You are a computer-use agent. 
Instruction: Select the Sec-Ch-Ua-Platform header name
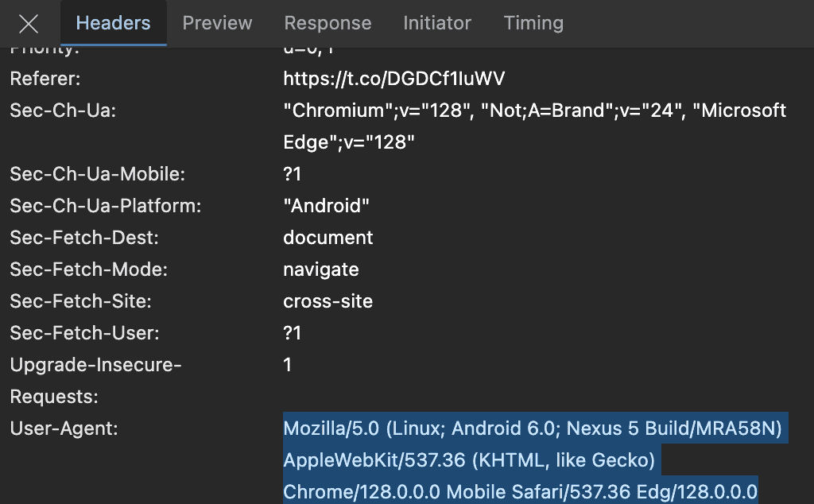click(x=106, y=206)
